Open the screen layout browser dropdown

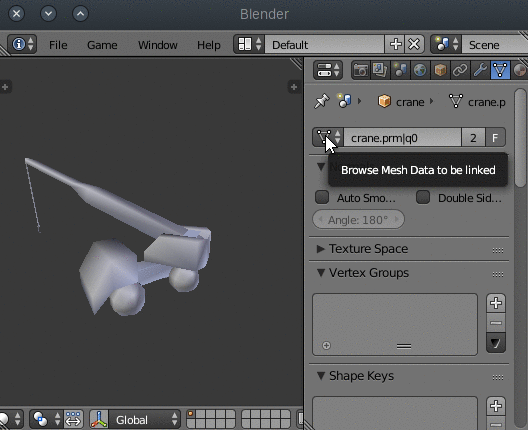point(250,44)
